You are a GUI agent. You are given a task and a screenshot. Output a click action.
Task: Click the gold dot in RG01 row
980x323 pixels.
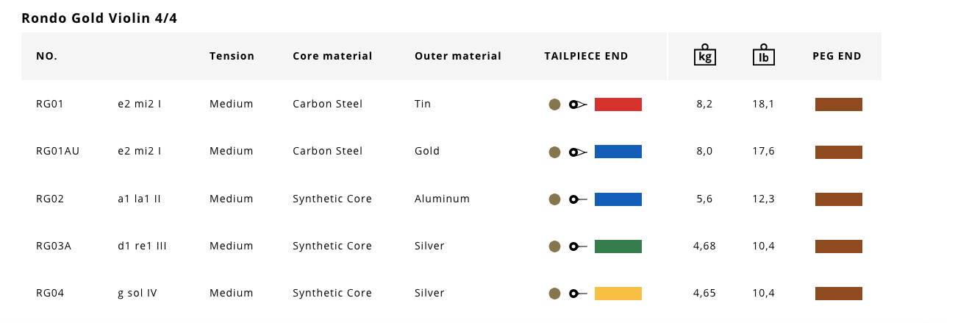coord(555,105)
